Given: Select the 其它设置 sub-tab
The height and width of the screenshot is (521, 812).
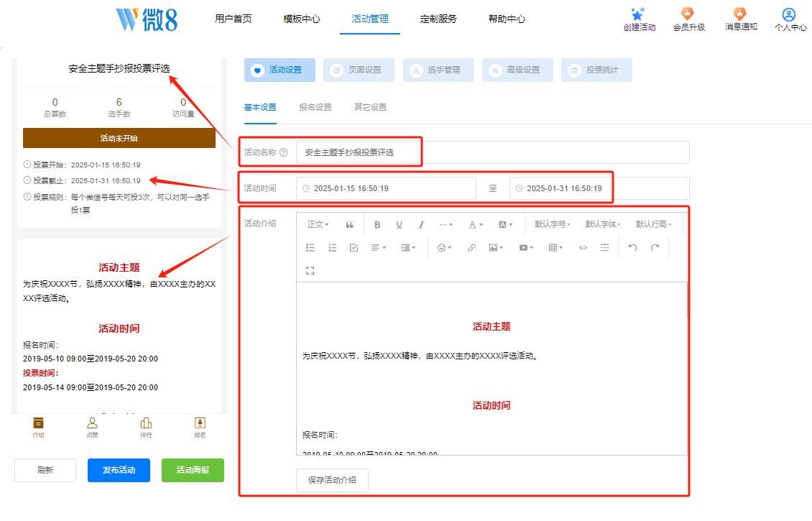Looking at the screenshot, I should click(x=370, y=107).
